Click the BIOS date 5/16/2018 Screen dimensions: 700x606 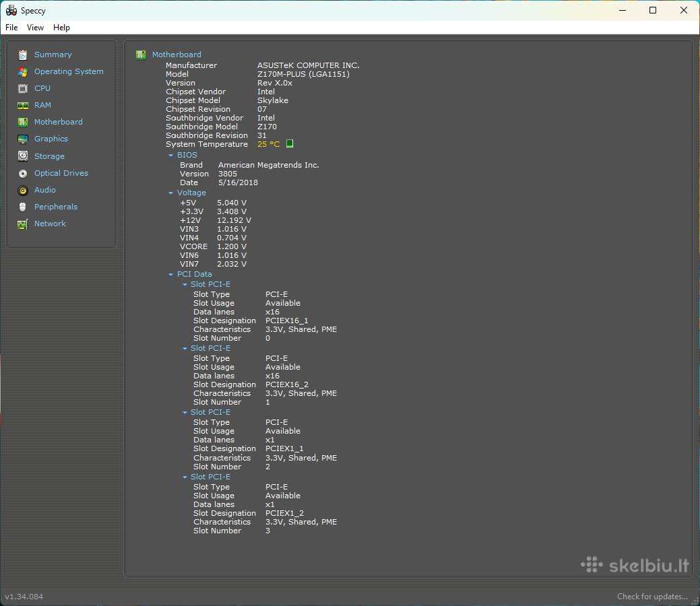238,182
